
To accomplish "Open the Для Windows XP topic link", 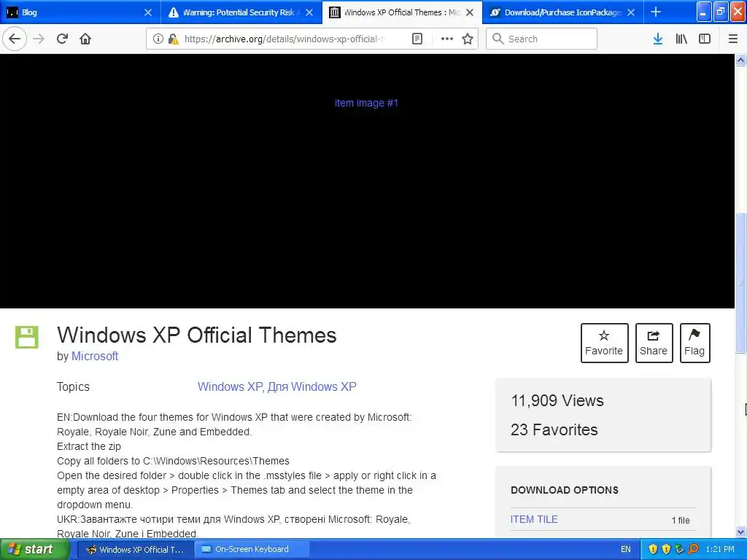I will coord(312,386).
